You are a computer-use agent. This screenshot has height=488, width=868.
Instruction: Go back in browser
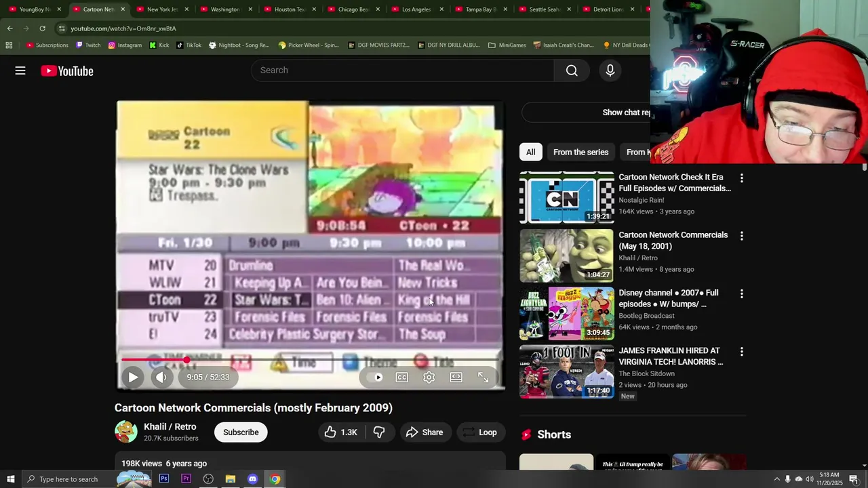(9, 28)
